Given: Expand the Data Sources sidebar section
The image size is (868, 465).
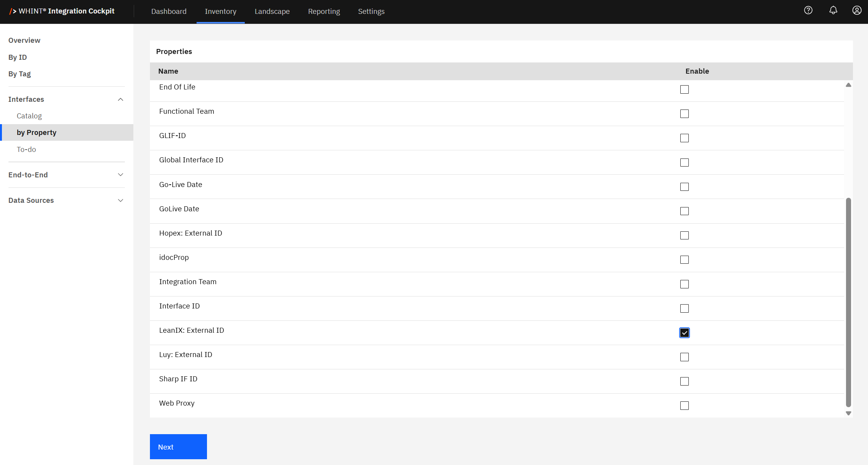Looking at the screenshot, I should [120, 200].
